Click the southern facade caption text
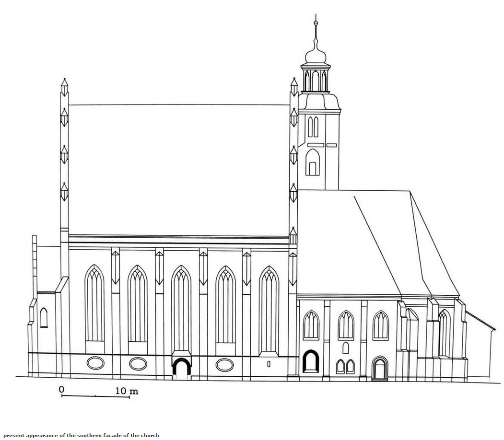Image resolution: width=504 pixels, height=440 pixels. point(81,435)
